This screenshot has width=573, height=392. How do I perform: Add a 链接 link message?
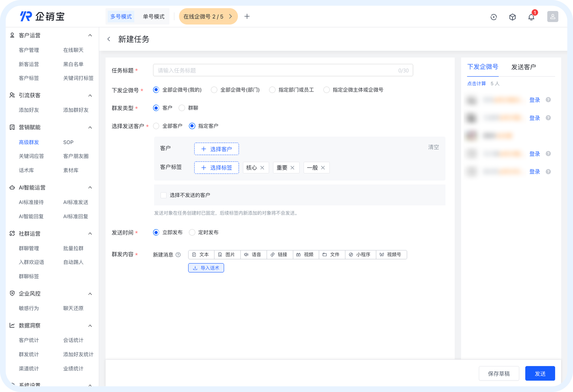(280, 255)
